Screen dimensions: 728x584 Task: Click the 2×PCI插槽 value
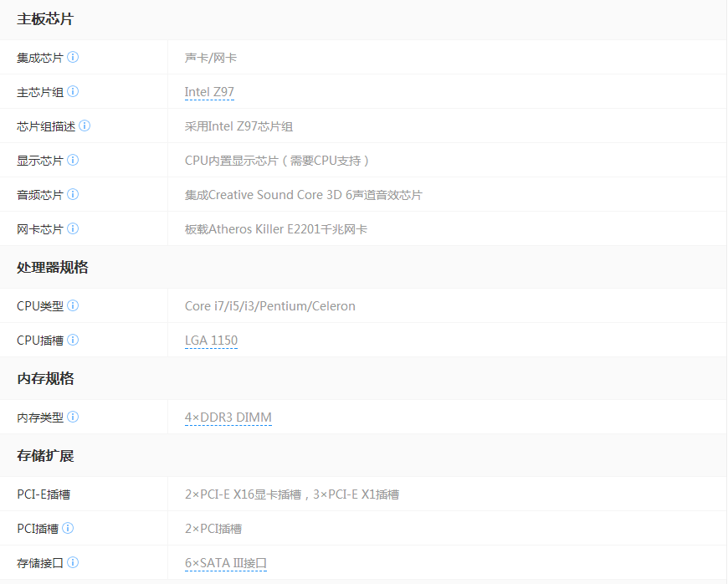[213, 530]
